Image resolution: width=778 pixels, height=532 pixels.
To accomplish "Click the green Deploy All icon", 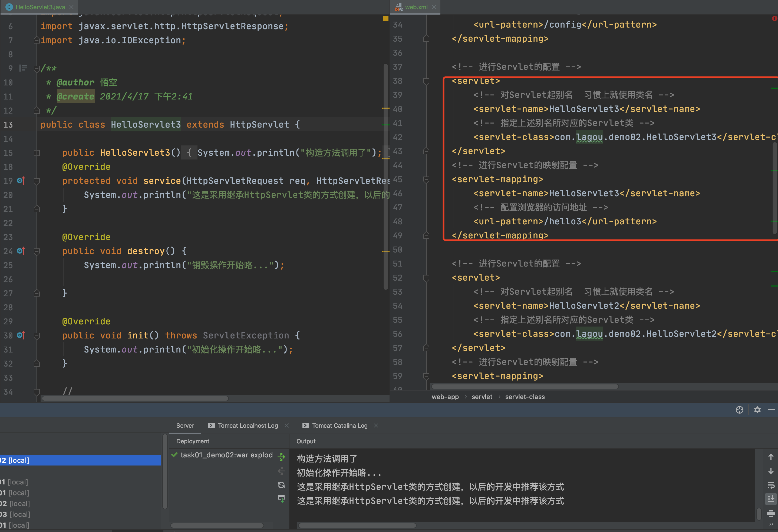I will 282,457.
